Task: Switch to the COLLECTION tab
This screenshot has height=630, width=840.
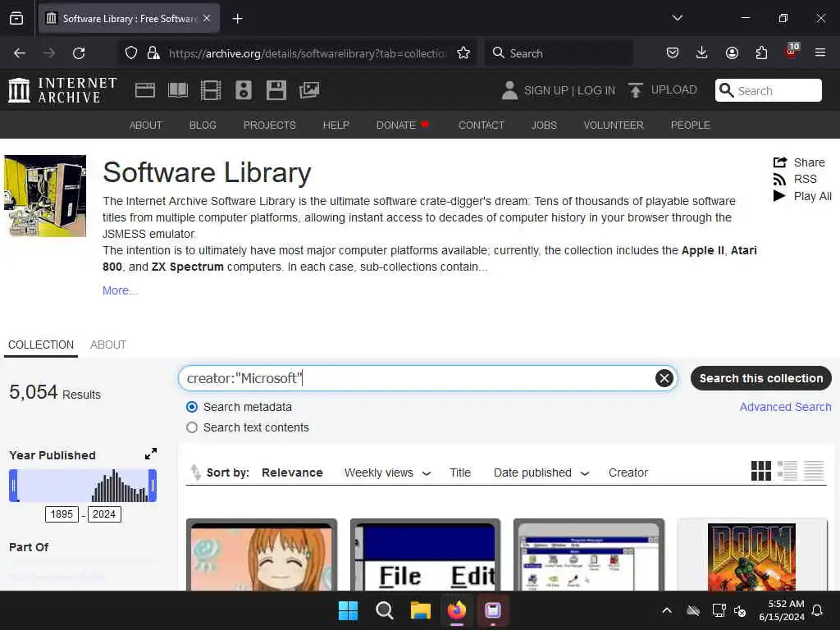Action: pyautogui.click(x=41, y=345)
